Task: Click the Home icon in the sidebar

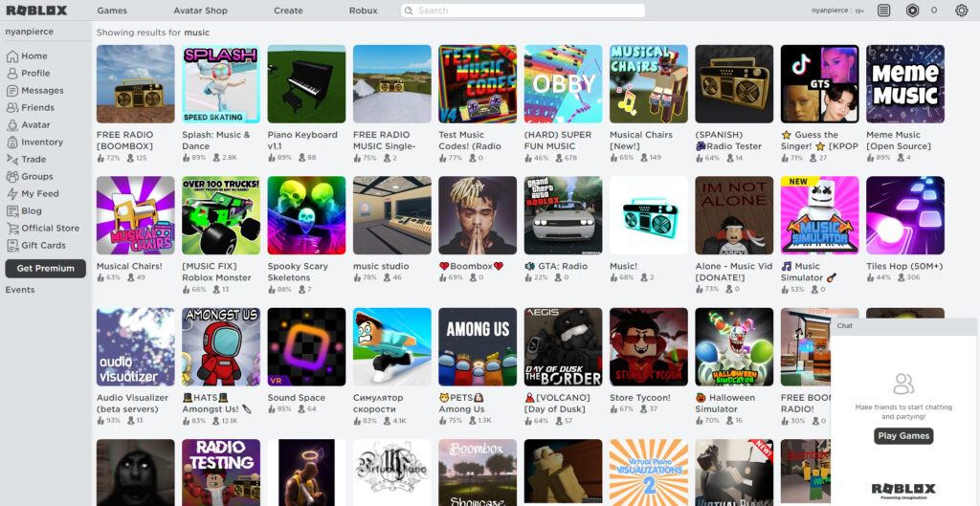Action: click(x=11, y=56)
